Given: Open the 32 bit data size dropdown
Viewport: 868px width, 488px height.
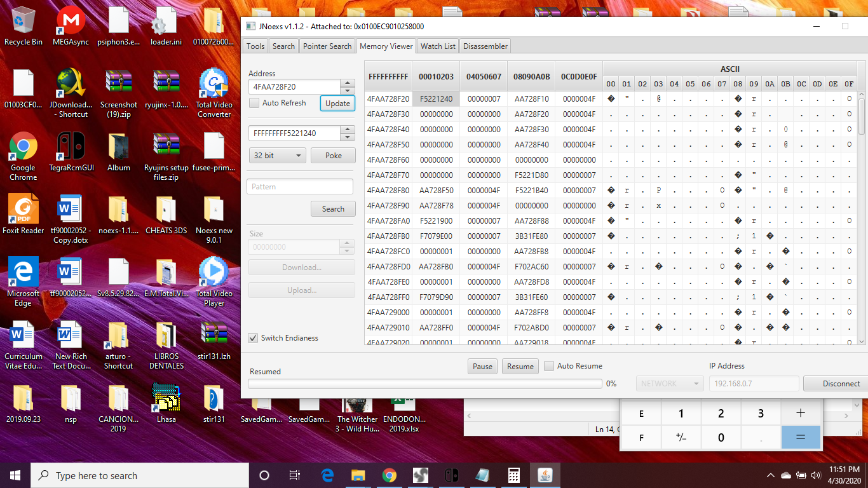Looking at the screenshot, I should (277, 156).
